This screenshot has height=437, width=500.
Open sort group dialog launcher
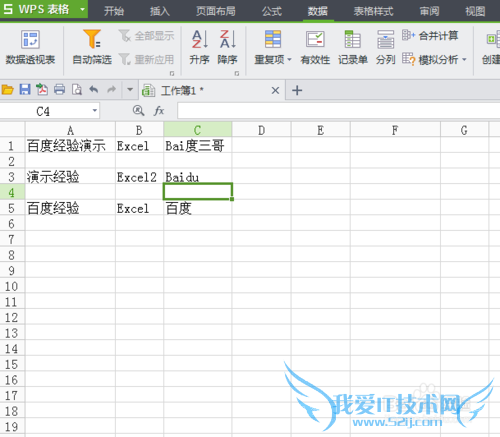237,73
